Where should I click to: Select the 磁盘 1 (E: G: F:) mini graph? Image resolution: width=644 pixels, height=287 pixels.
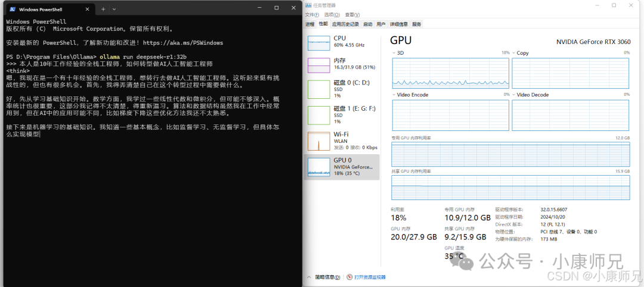click(x=318, y=115)
